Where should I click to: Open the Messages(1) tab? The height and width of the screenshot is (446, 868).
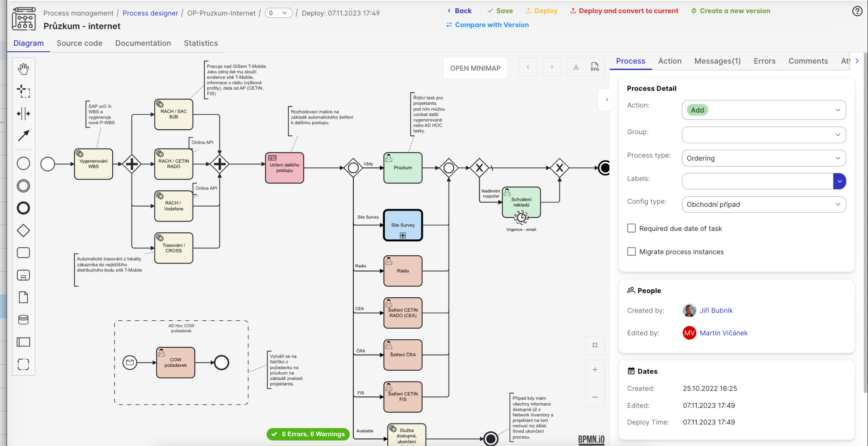point(717,61)
